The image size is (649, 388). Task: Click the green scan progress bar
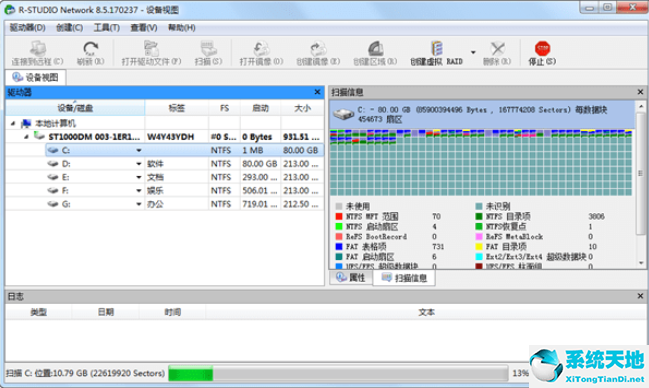pos(191,373)
